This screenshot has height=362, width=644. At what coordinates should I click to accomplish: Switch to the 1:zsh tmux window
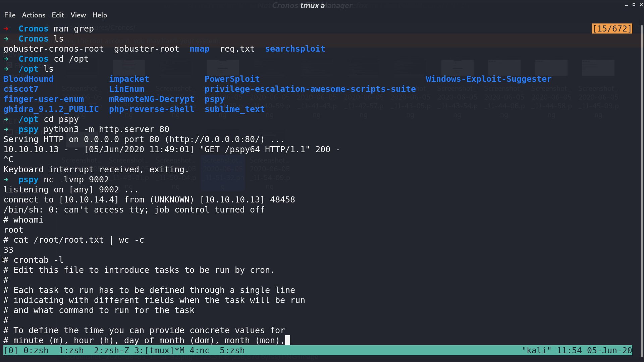pyautogui.click(x=71, y=351)
